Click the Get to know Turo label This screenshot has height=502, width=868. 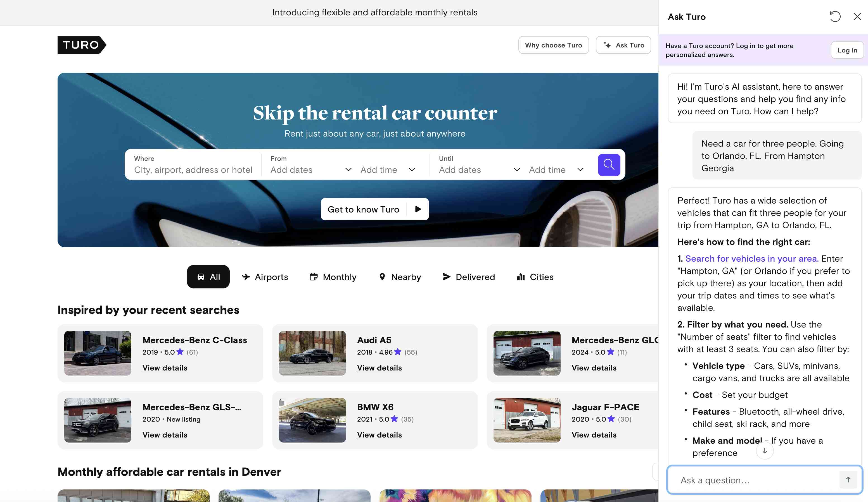coord(363,209)
